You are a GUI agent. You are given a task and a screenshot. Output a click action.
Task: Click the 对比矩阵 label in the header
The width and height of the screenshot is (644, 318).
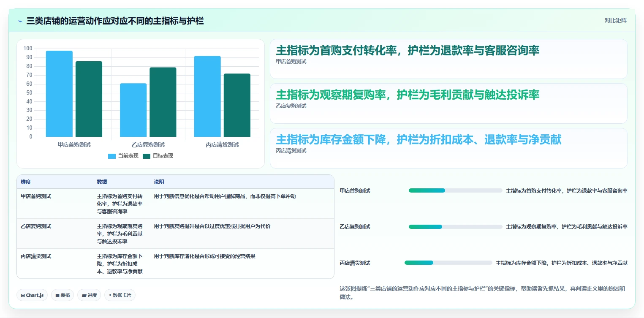click(615, 20)
